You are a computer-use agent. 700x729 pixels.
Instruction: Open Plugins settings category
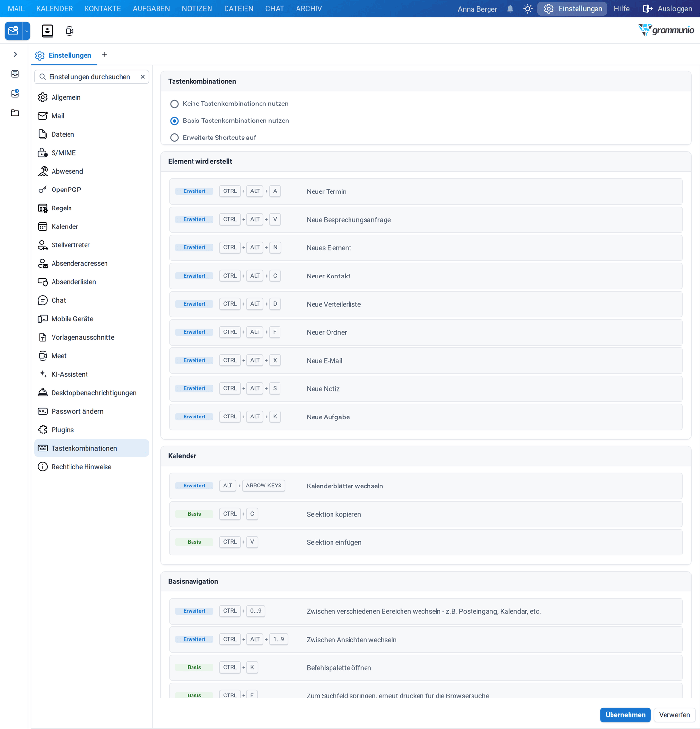[x=91, y=430]
